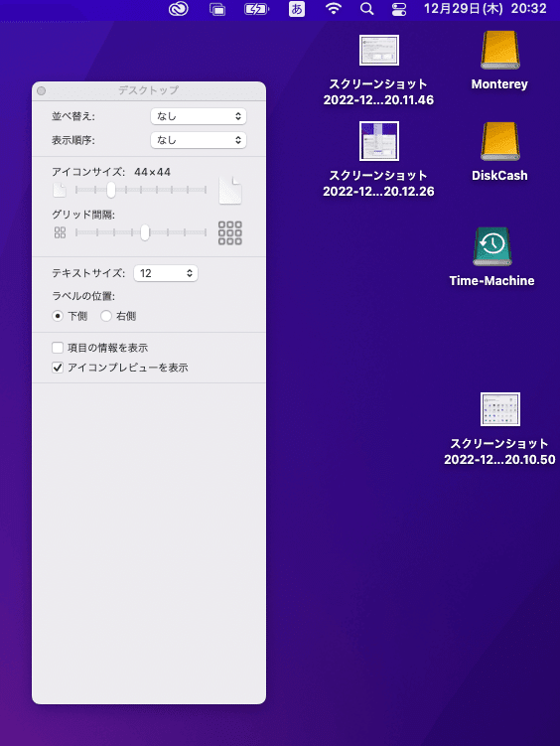Screen dimensions: 560x746
Task: Click the Time-Machine label text
Action: pyautogui.click(x=492, y=281)
